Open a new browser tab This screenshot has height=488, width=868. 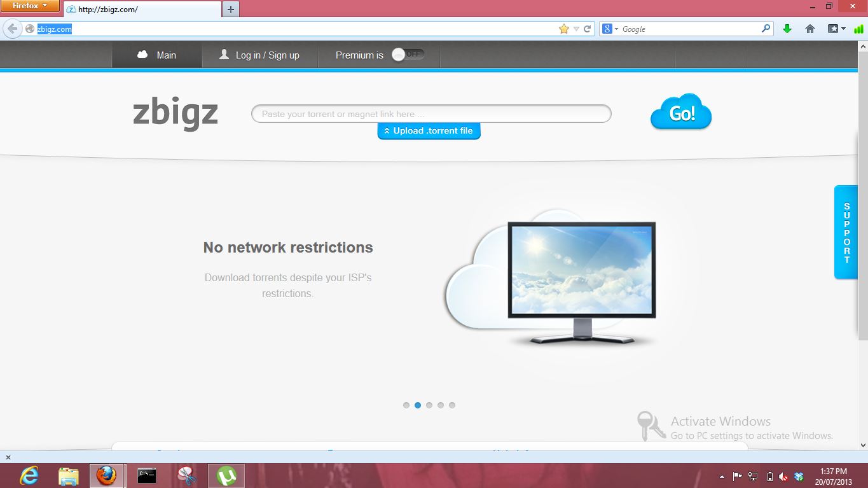231,10
